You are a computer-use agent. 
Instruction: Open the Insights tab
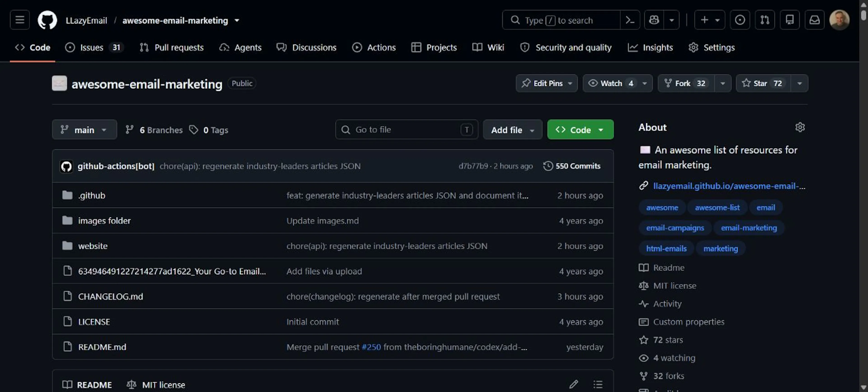coord(650,47)
